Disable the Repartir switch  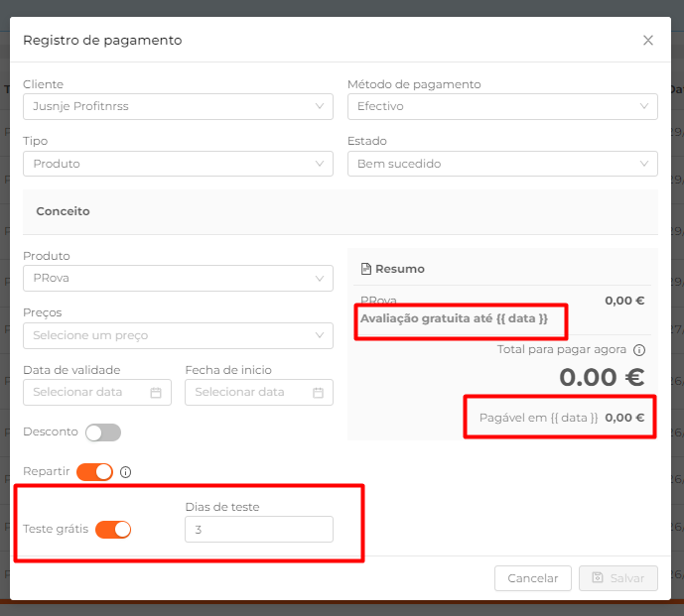point(94,472)
